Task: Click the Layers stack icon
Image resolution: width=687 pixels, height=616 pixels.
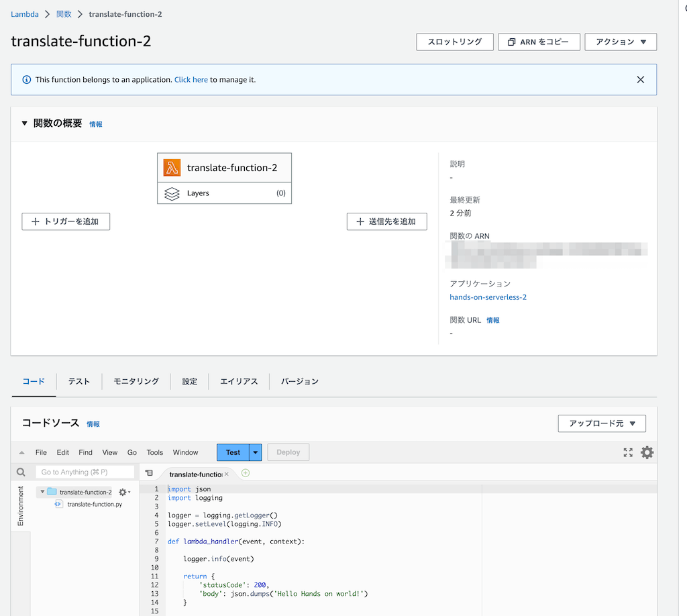Action: pyautogui.click(x=172, y=193)
